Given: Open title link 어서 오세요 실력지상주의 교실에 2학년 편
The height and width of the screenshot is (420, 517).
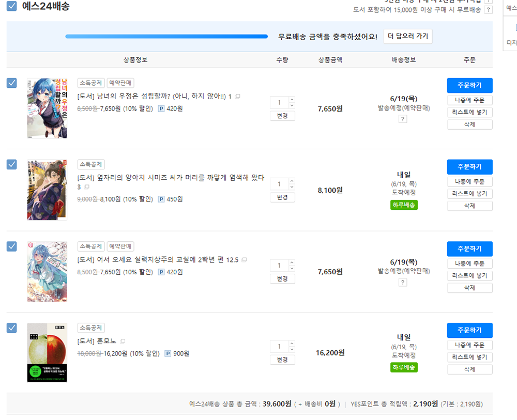Looking at the screenshot, I should pyautogui.click(x=158, y=259).
